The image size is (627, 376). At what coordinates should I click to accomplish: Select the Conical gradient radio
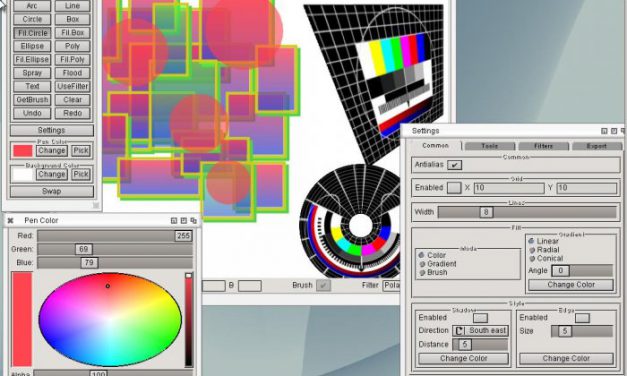point(532,258)
